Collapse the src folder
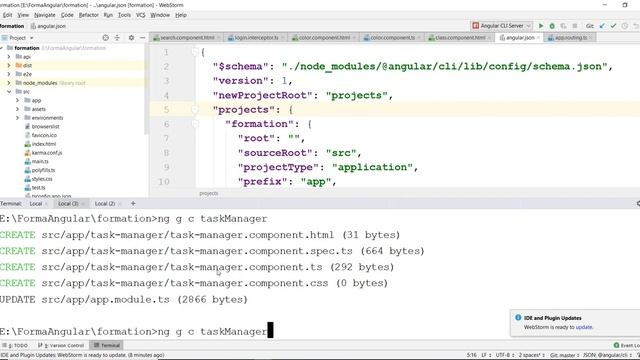Image resolution: width=640 pixels, height=360 pixels. point(9,92)
